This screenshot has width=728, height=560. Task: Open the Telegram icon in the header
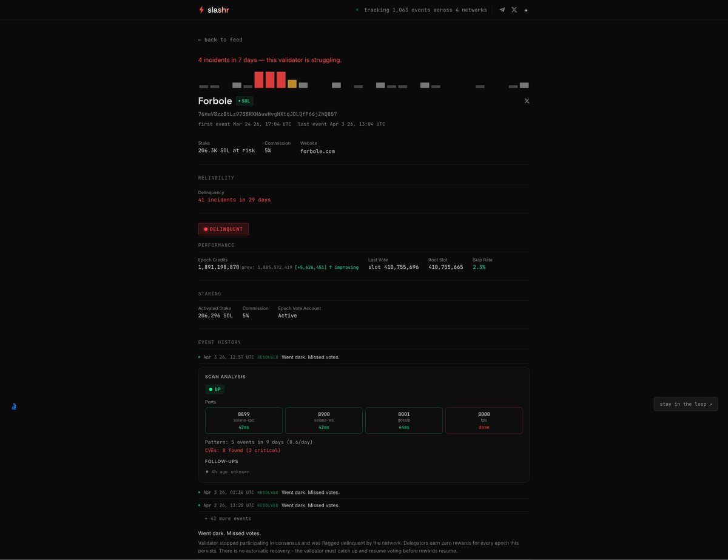(502, 10)
